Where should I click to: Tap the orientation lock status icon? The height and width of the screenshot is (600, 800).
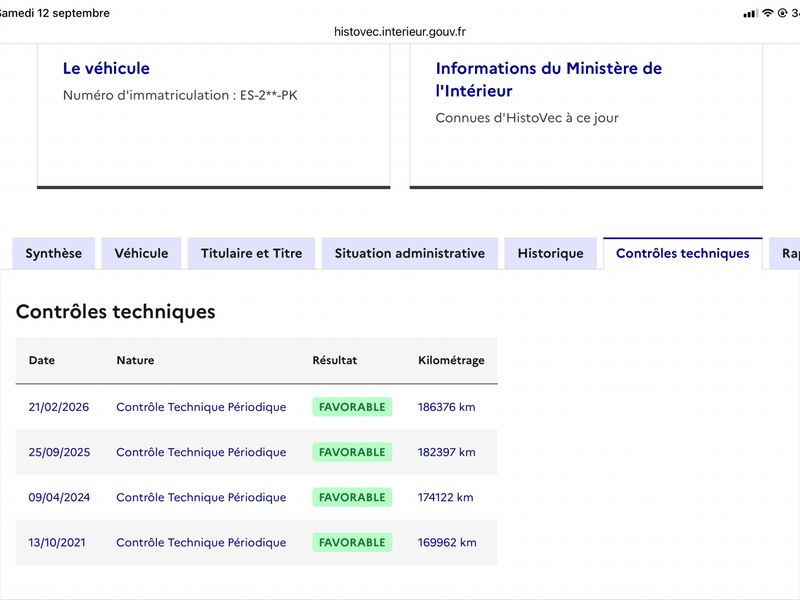point(782,13)
